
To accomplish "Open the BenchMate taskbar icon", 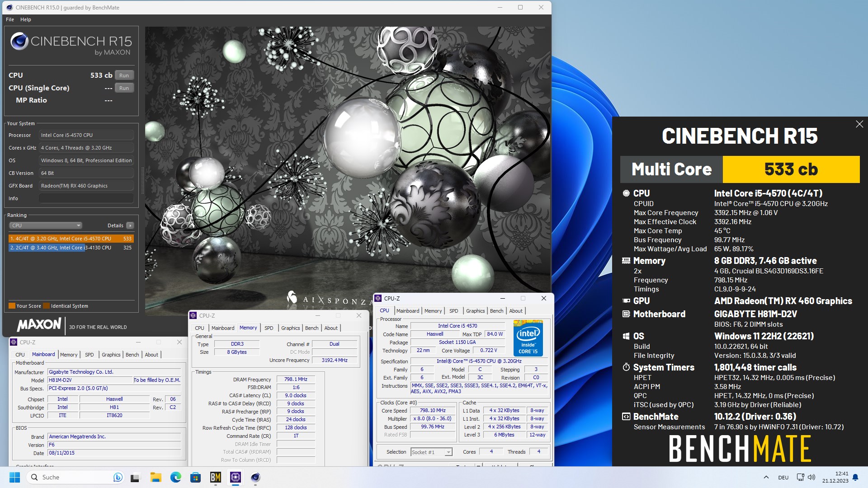I will 216,477.
